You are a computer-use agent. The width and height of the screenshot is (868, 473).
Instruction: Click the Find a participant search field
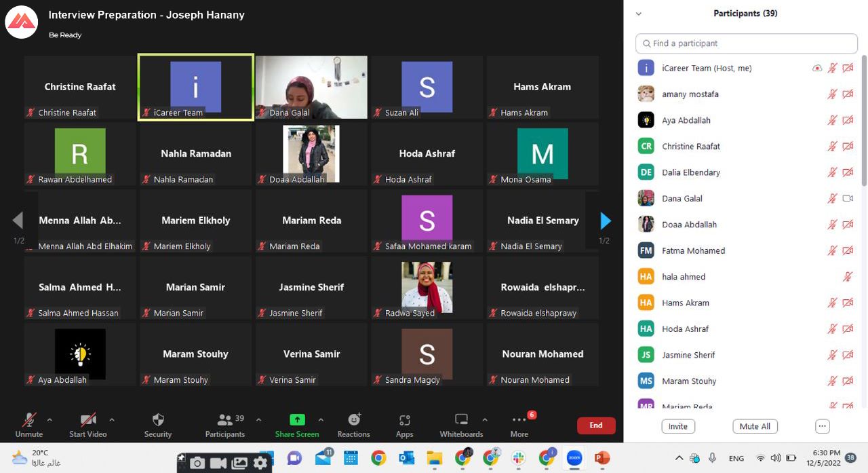(x=746, y=43)
